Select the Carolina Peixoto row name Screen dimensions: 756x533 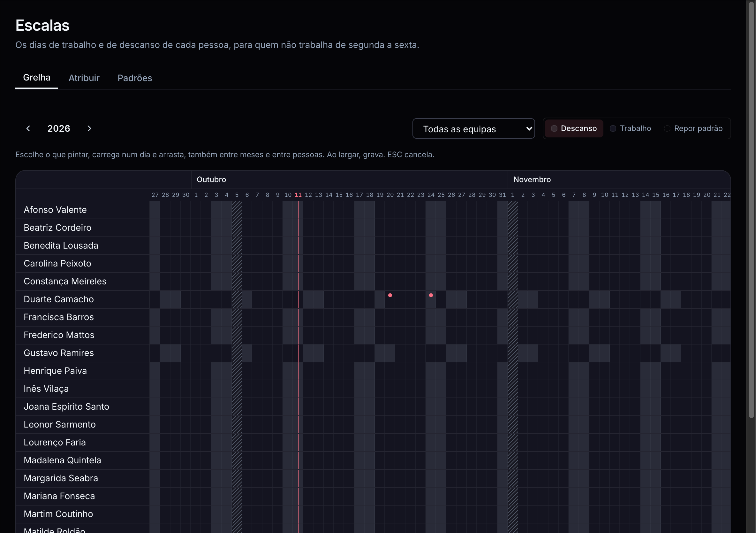(57, 264)
